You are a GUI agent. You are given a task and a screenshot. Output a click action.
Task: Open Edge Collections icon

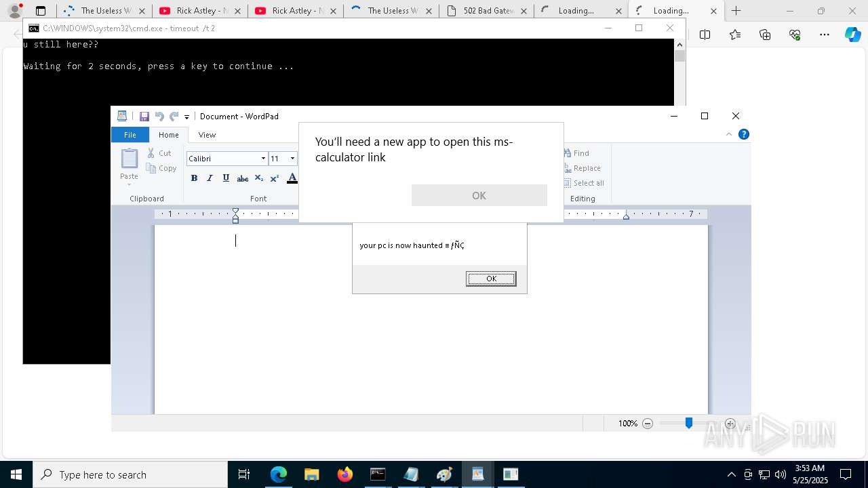pos(765,35)
